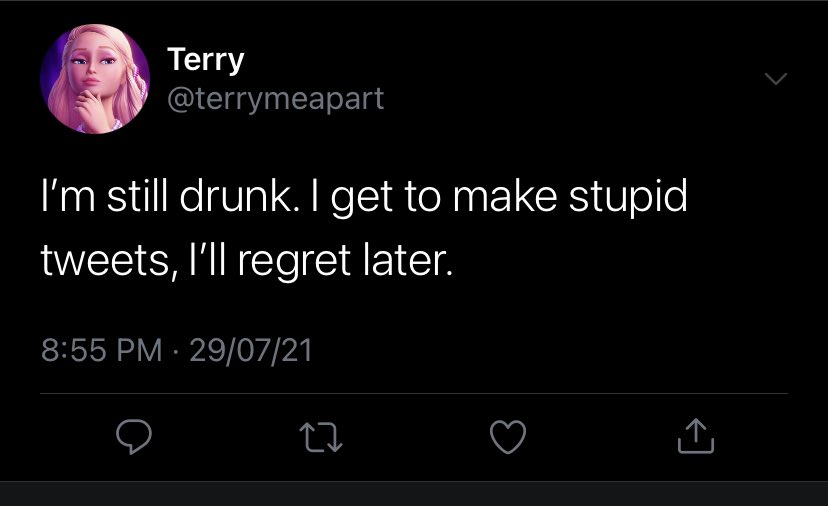Tap the comment bubble icon below the tweet
This screenshot has height=506, width=828.
[x=134, y=437]
